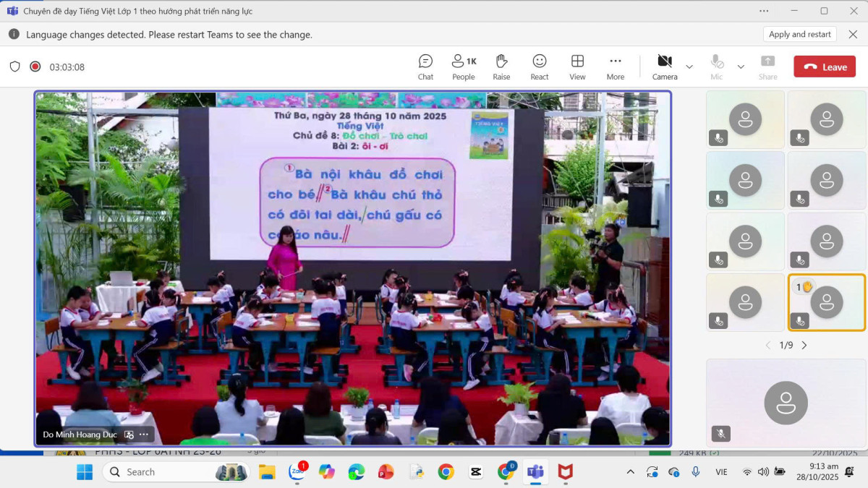This screenshot has height=488, width=868.
Task: Go to next participant page
Action: coord(804,346)
